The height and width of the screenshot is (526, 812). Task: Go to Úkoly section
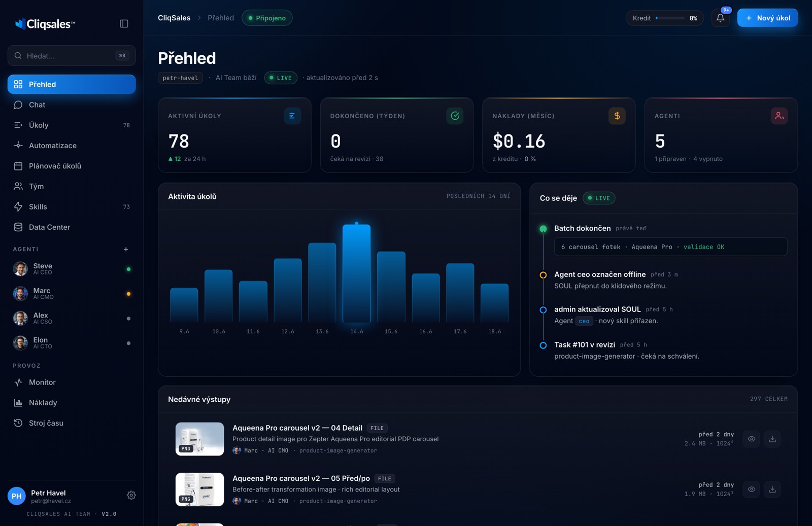pyautogui.click(x=72, y=125)
